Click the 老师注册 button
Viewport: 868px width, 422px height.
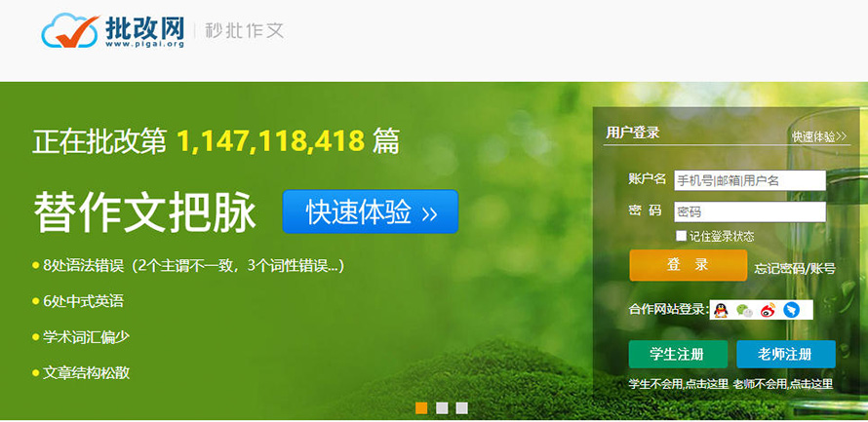tap(785, 354)
